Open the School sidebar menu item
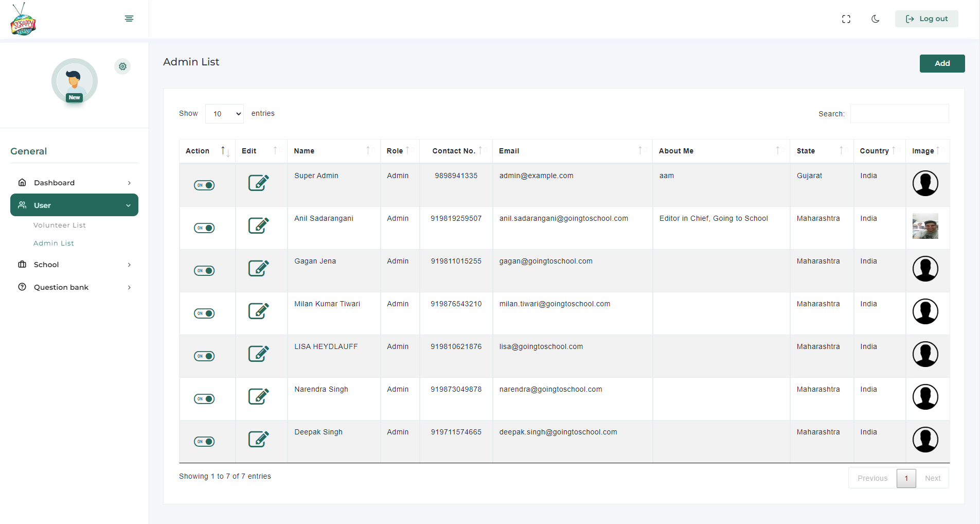This screenshot has height=524, width=980. [74, 265]
